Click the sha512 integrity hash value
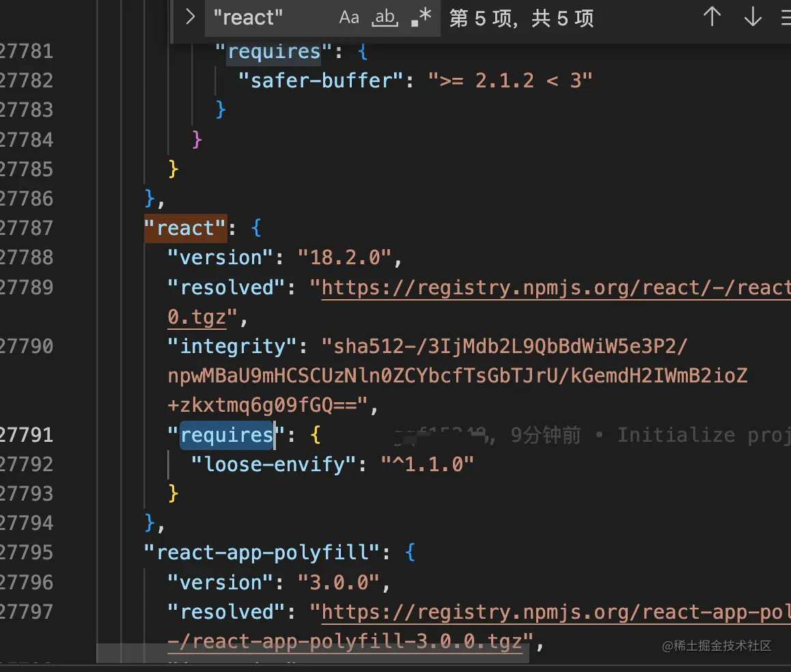Image resolution: width=791 pixels, height=672 pixels. [457, 376]
